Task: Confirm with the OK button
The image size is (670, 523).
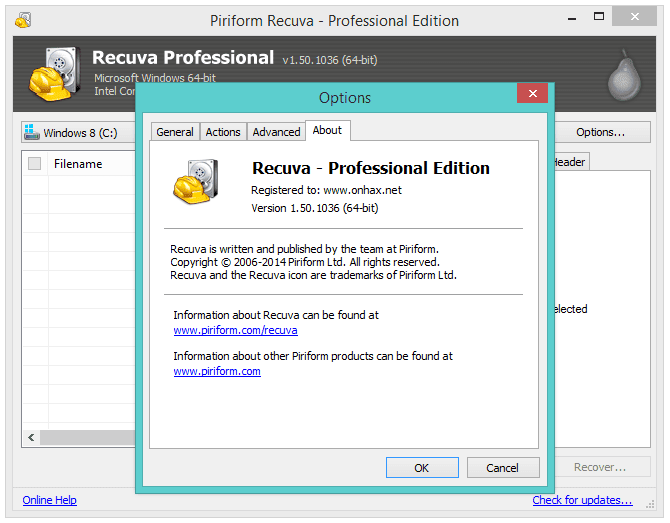Action: (x=422, y=467)
